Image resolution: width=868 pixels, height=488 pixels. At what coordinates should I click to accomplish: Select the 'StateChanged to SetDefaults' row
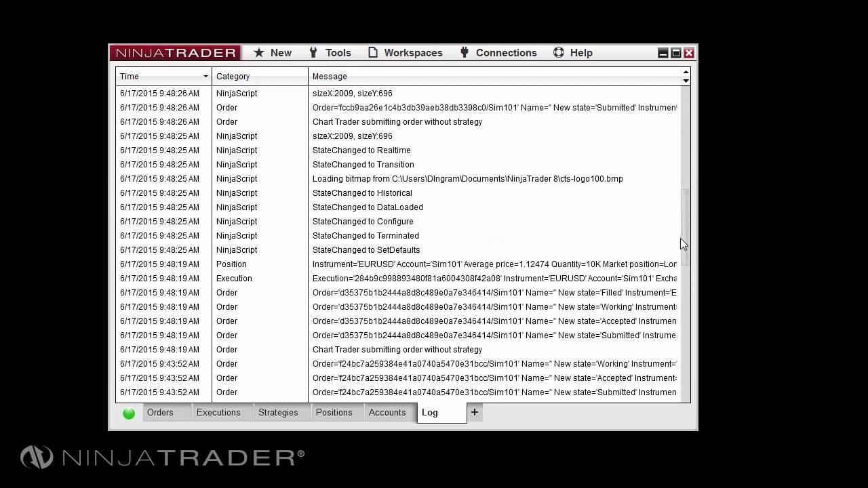399,250
